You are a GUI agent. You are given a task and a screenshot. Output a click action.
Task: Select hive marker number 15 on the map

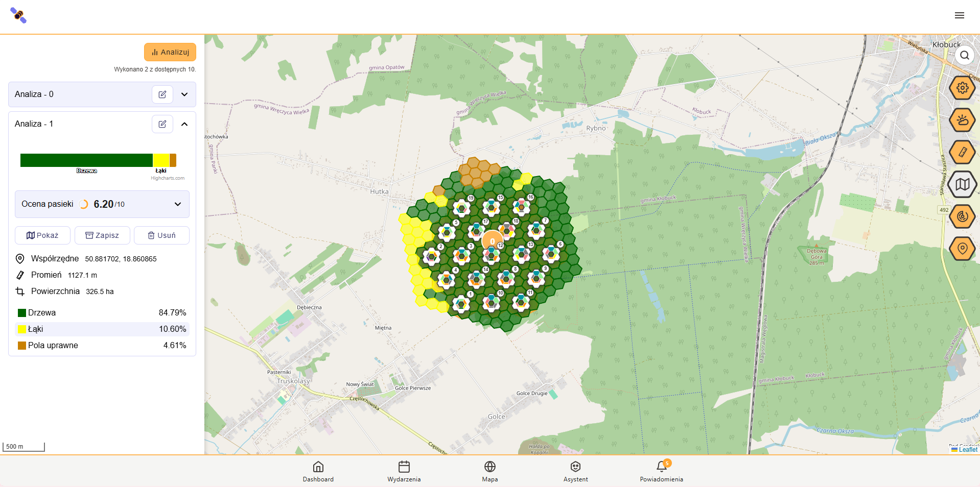492,207
